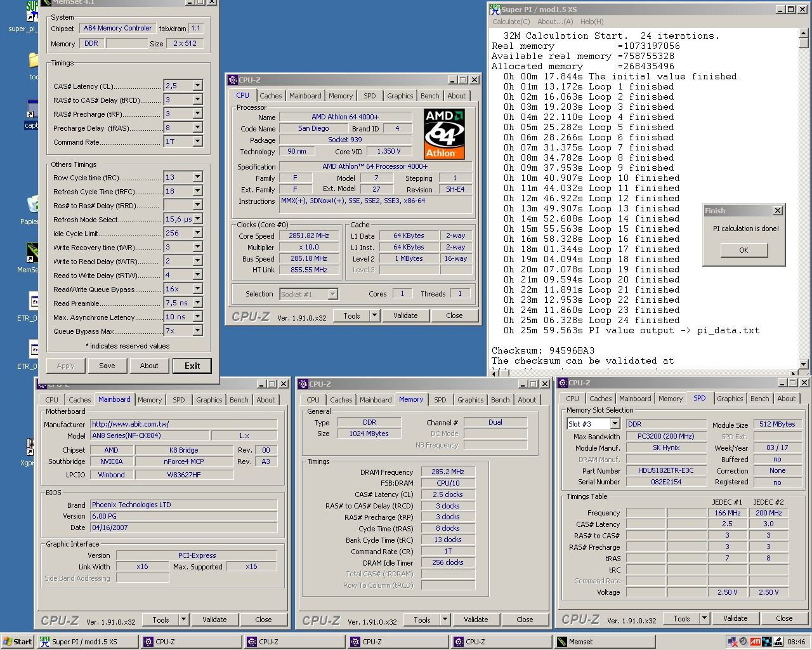Click the blue molecule tray icon
812x650 pixels.
click(767, 642)
